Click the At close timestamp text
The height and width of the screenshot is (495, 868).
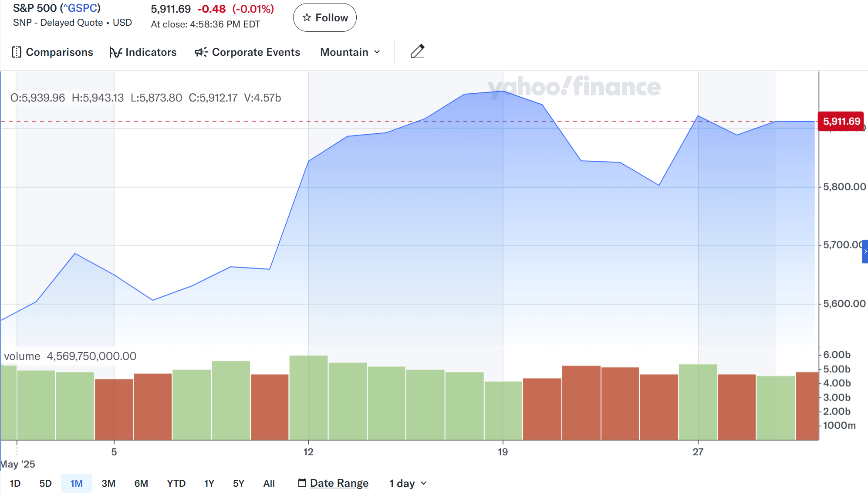(206, 24)
